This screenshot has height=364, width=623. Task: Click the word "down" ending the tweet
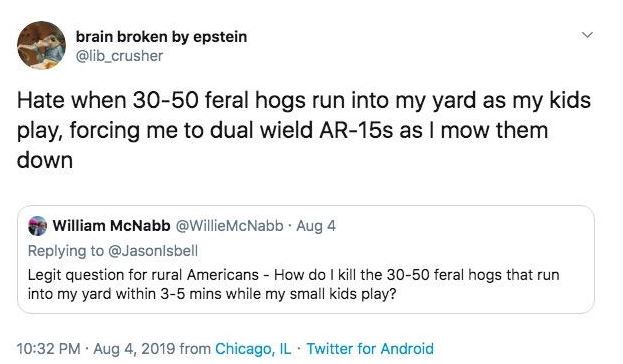[x=45, y=161]
